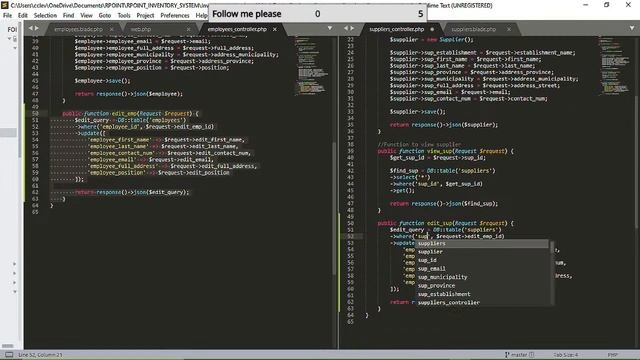Image resolution: width=640 pixels, height=360 pixels.
Task: Open the Find menu
Action: 68,16
